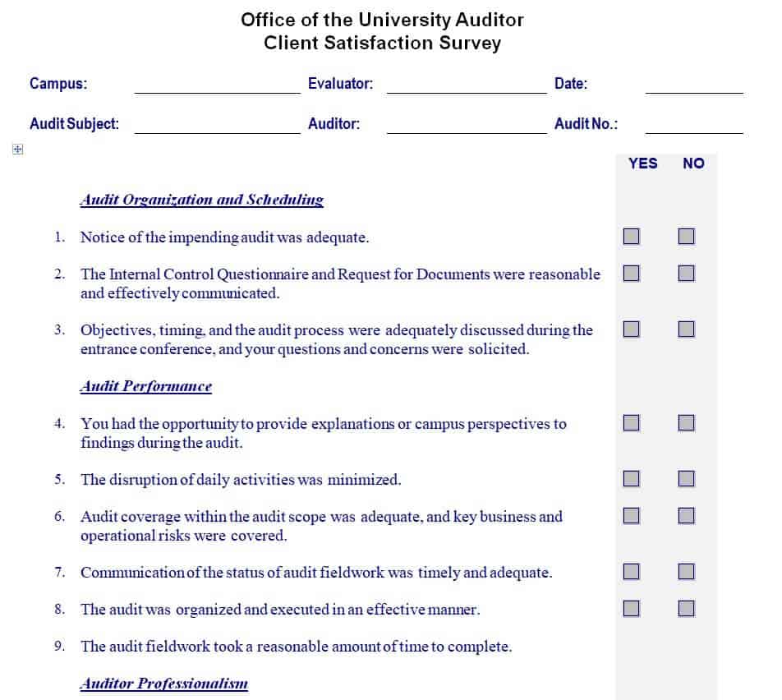Check NO for disruption of daily activities
Viewport: 782px width, 700px height.
[687, 478]
